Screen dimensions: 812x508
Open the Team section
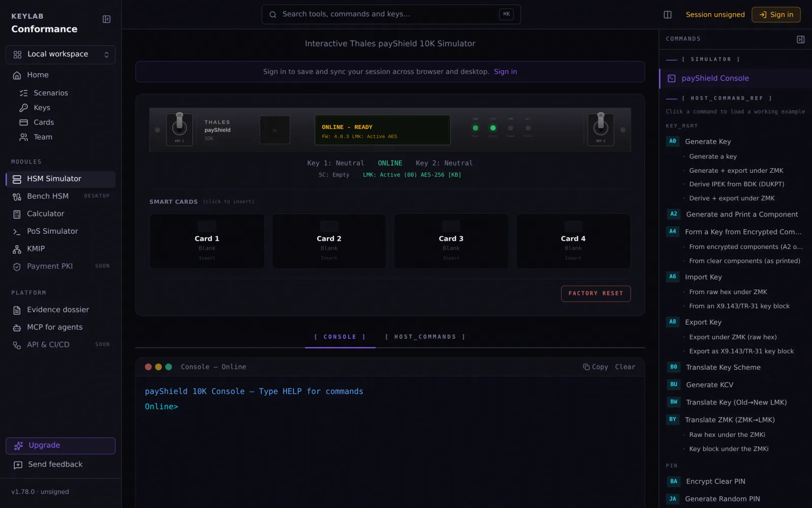[x=43, y=137]
